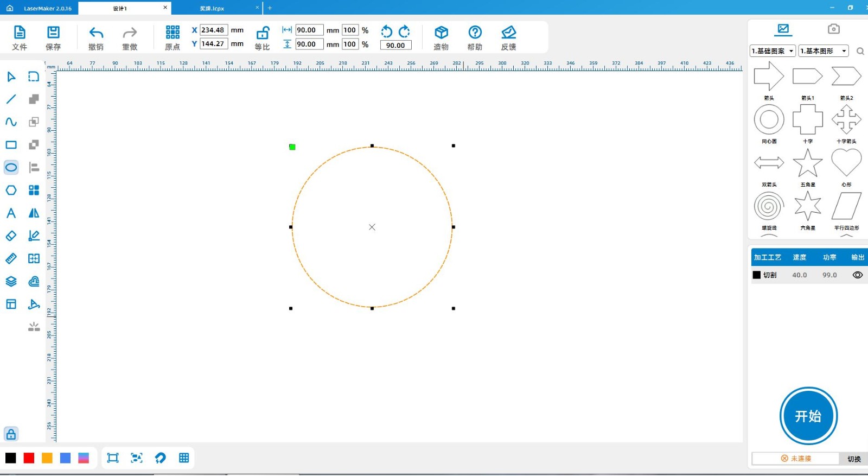Choose the red color swatch

pyautogui.click(x=29, y=458)
